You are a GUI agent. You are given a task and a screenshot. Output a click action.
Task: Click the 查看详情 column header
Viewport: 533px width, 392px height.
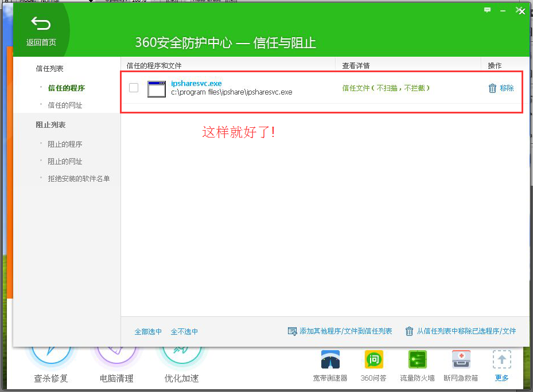pos(356,65)
